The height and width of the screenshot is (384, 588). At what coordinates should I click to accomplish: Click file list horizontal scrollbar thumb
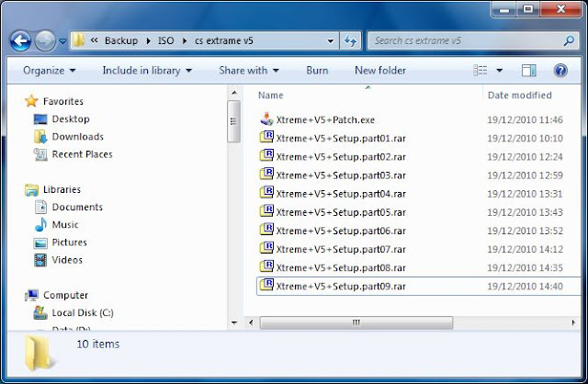pos(356,322)
